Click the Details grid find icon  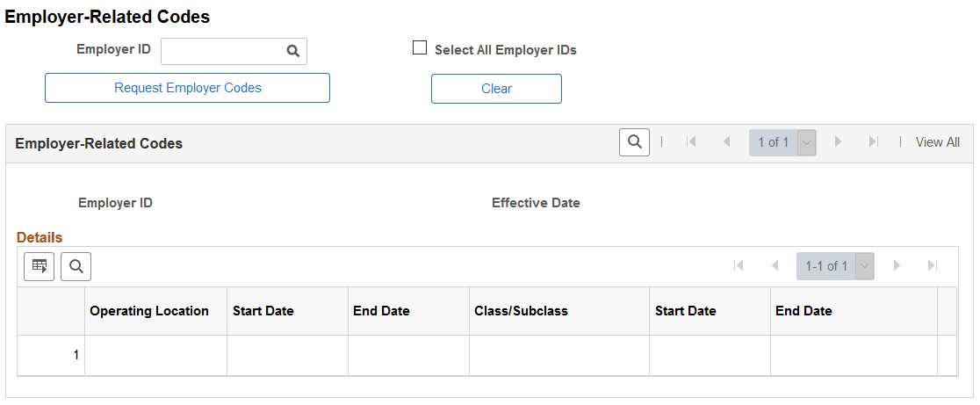tap(76, 267)
